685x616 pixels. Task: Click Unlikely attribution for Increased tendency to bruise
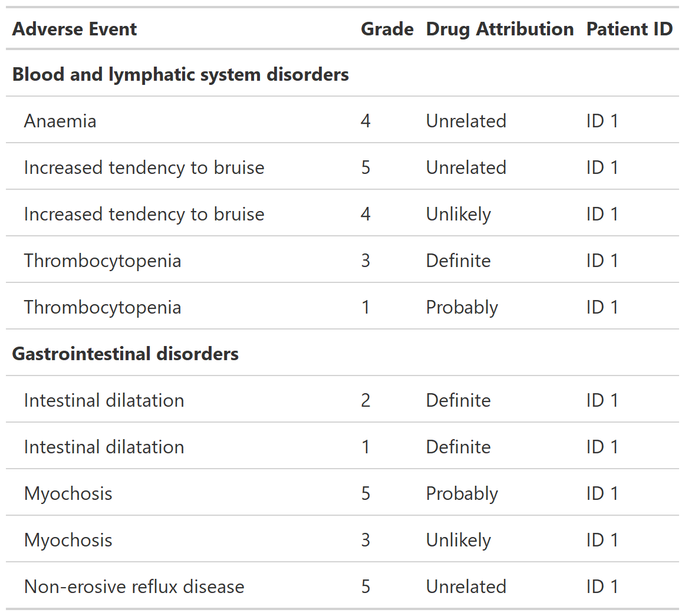click(458, 214)
